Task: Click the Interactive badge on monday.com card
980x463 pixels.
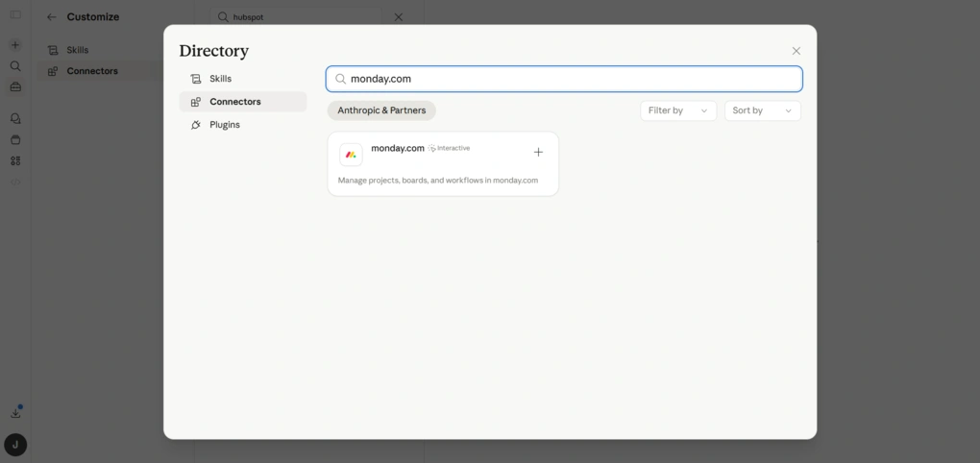Action: tap(449, 148)
